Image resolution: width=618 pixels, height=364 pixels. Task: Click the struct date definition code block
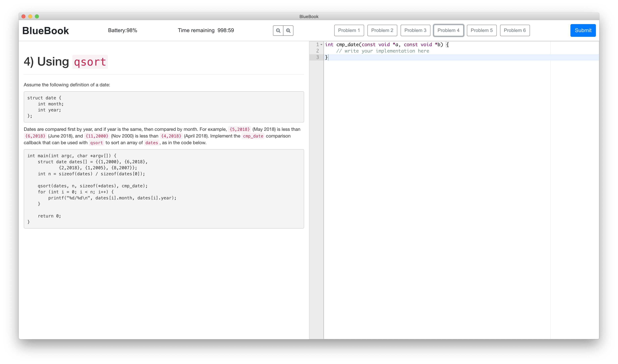click(x=164, y=107)
